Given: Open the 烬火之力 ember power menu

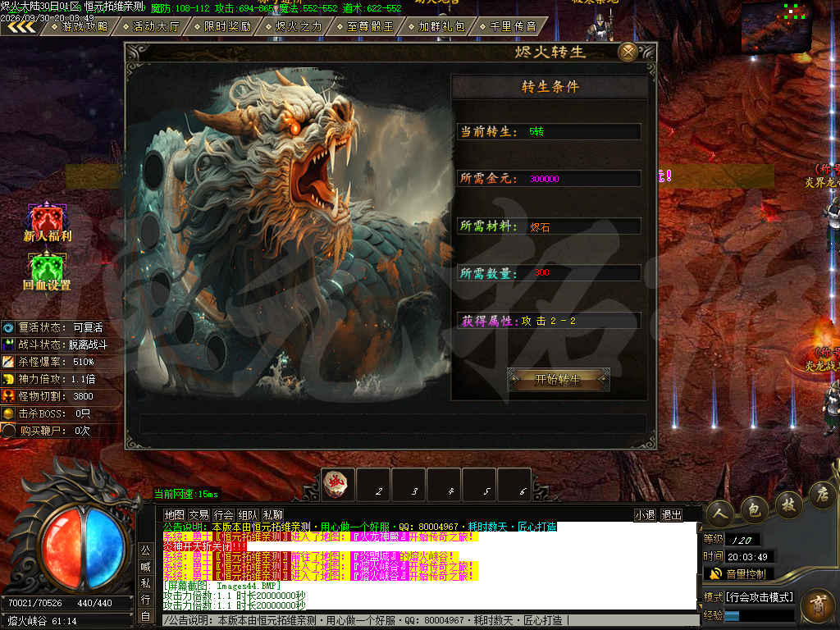Looking at the screenshot, I should (295, 26).
